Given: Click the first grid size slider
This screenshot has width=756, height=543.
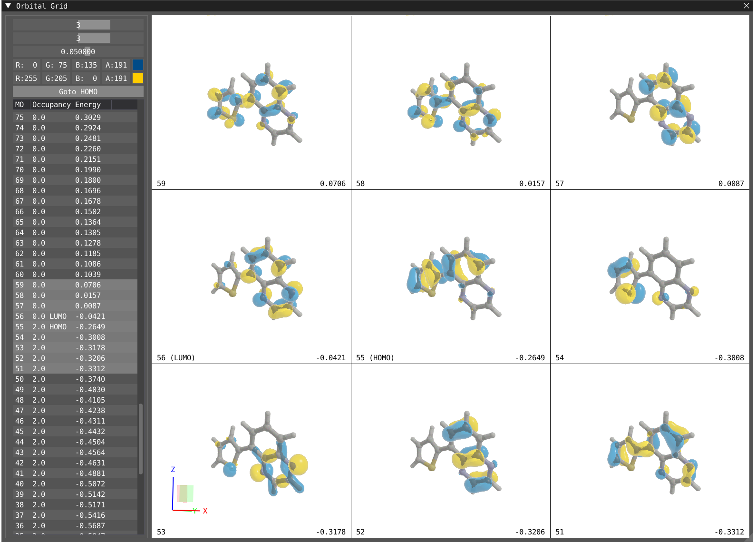Looking at the screenshot, I should click(x=78, y=25).
